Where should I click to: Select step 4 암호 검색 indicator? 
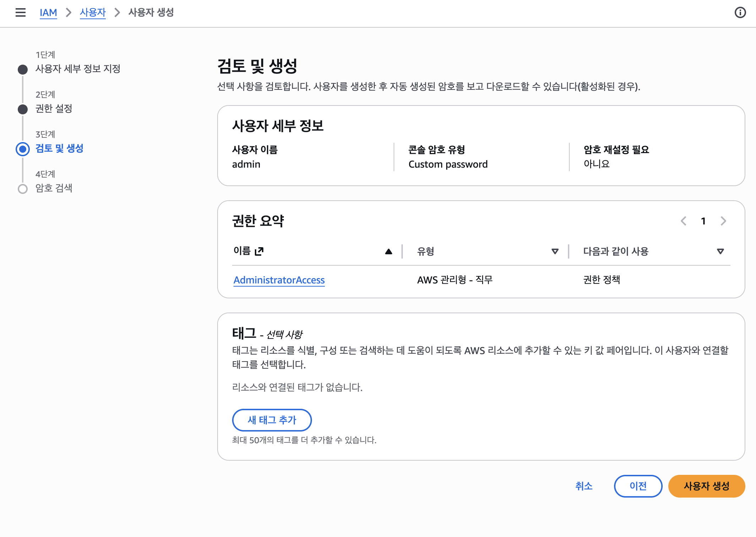22,189
